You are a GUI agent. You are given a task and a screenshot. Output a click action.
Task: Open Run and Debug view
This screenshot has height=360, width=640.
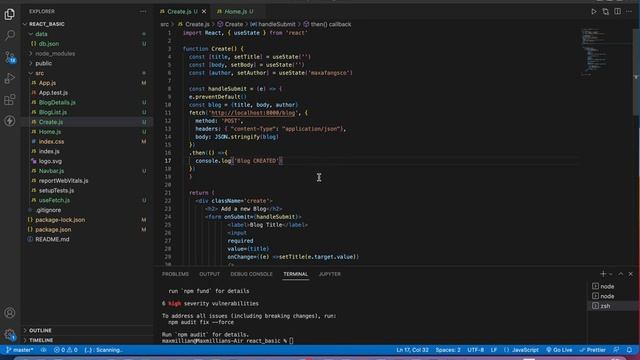[x=9, y=78]
